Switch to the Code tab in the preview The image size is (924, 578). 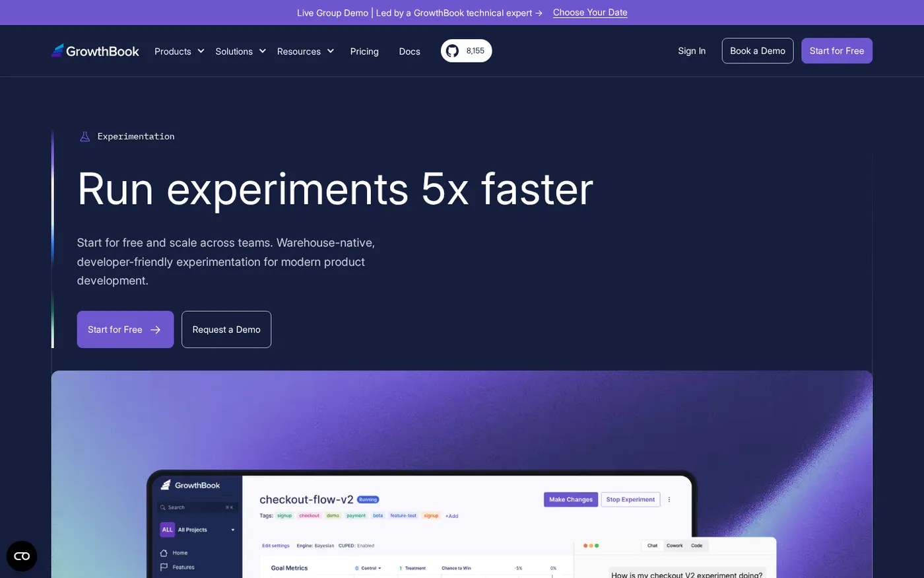pos(697,546)
